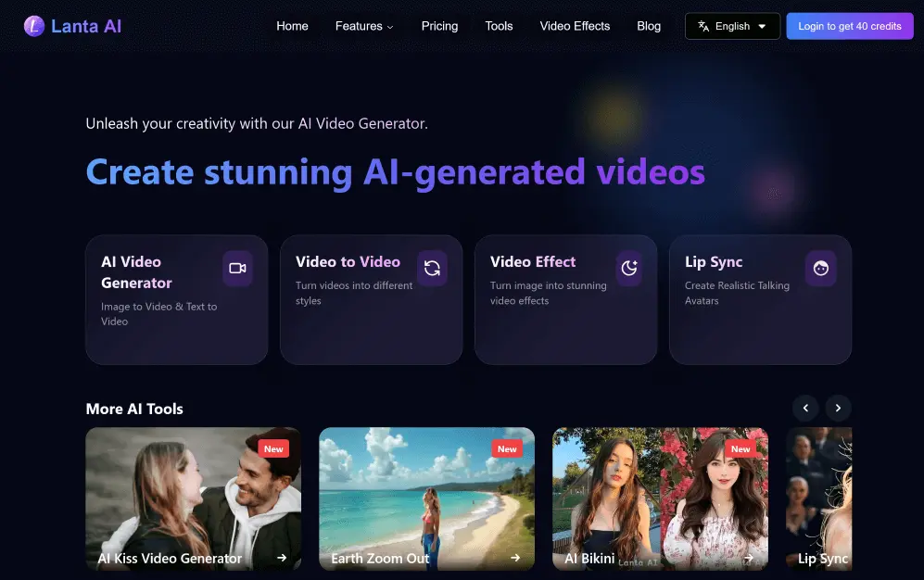Click the translate icon beside English
This screenshot has height=580, width=924.
[x=704, y=26]
